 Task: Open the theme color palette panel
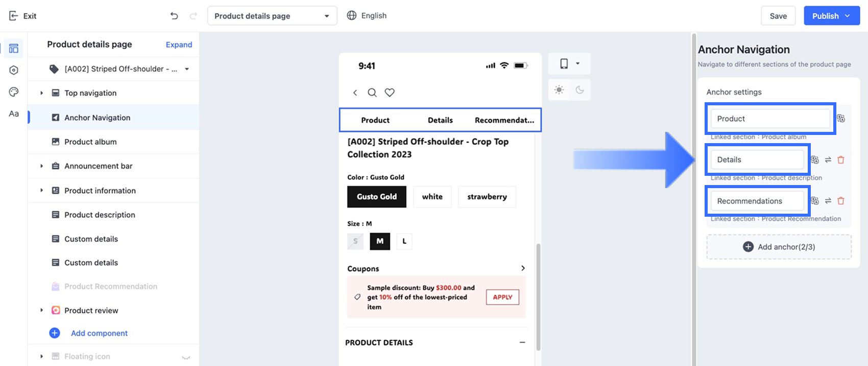tap(14, 92)
